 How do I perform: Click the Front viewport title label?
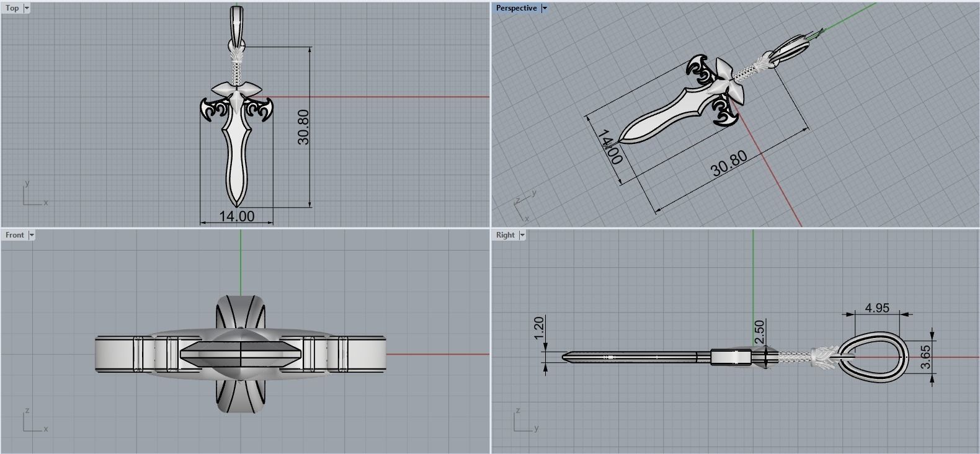tap(15, 235)
